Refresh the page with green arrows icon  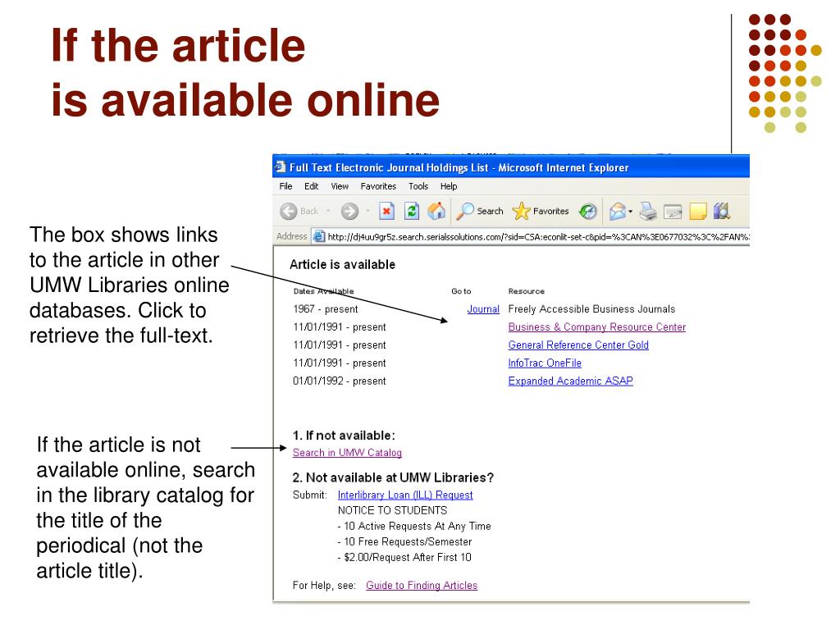click(x=412, y=211)
